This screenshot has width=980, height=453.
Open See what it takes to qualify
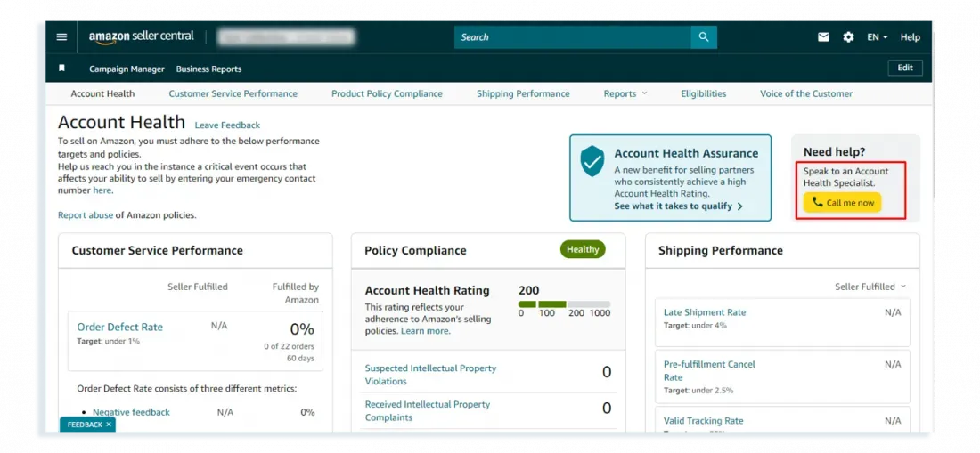tap(678, 206)
